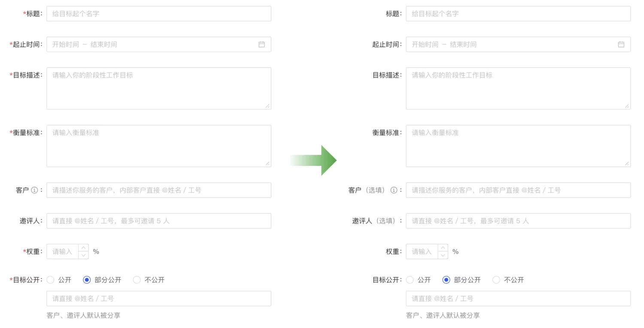Focus left 衡量标准 textarea
This screenshot has height=328, width=644.
(x=159, y=146)
